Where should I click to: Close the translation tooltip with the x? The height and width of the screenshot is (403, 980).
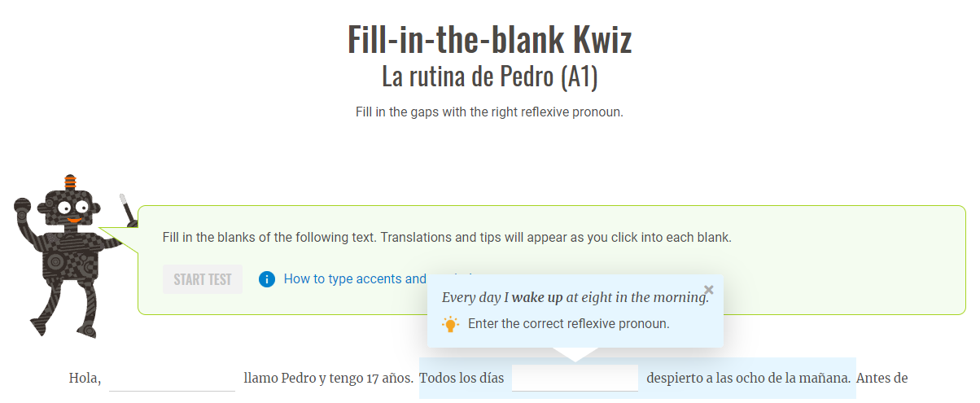(x=708, y=289)
